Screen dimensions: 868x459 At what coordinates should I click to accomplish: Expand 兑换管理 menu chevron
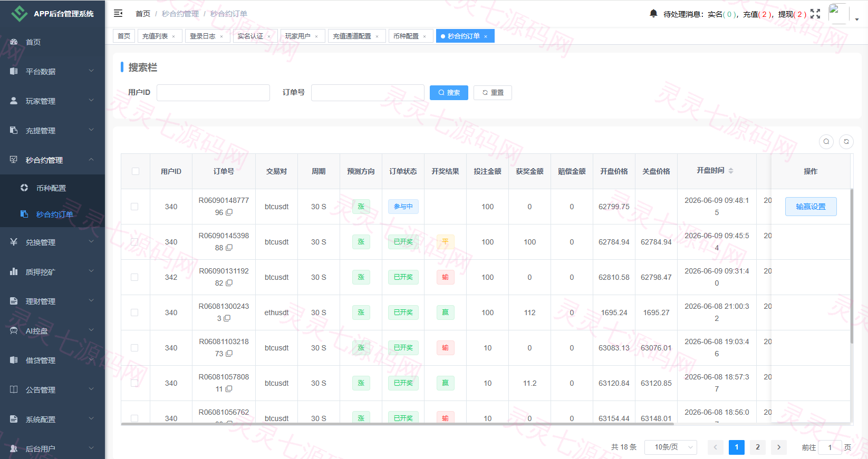tap(91, 241)
